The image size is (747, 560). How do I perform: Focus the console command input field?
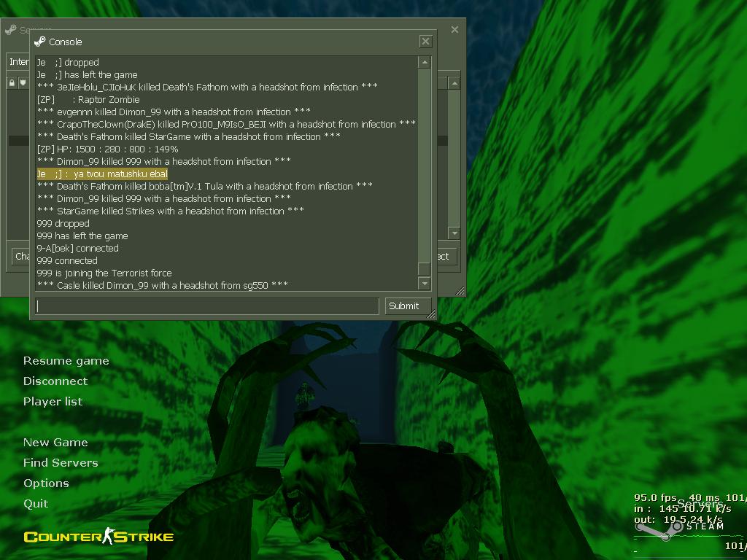[207, 306]
